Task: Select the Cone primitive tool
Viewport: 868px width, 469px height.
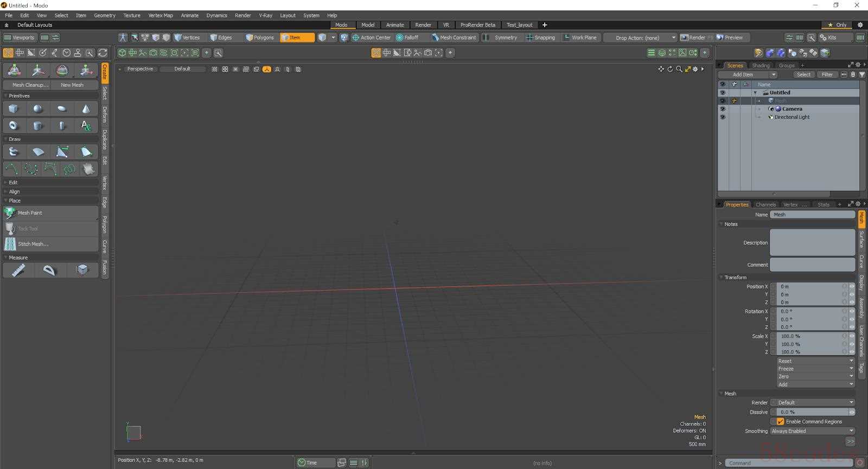Action: 86,109
